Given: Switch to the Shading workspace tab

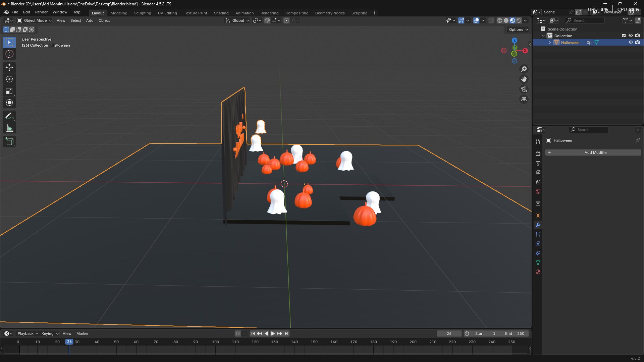Looking at the screenshot, I should [x=221, y=13].
